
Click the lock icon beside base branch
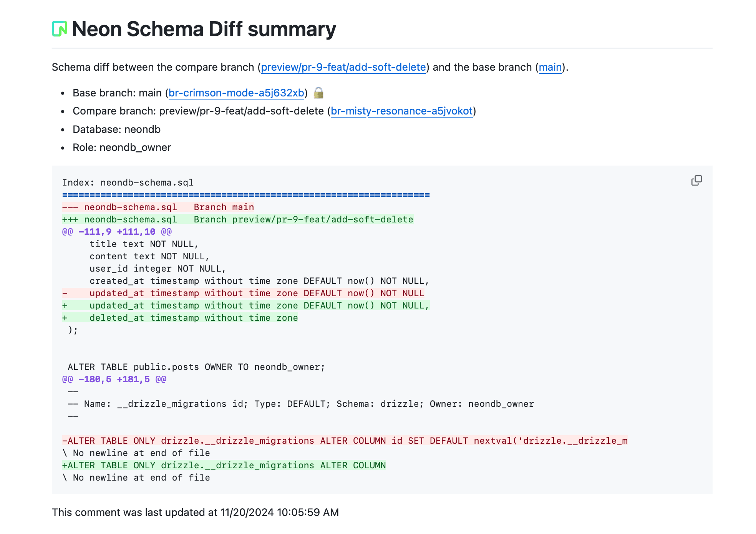318,93
